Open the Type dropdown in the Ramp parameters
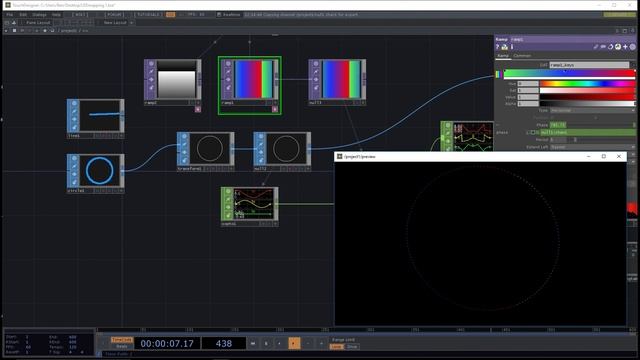This screenshot has height=360, width=640. click(x=593, y=110)
